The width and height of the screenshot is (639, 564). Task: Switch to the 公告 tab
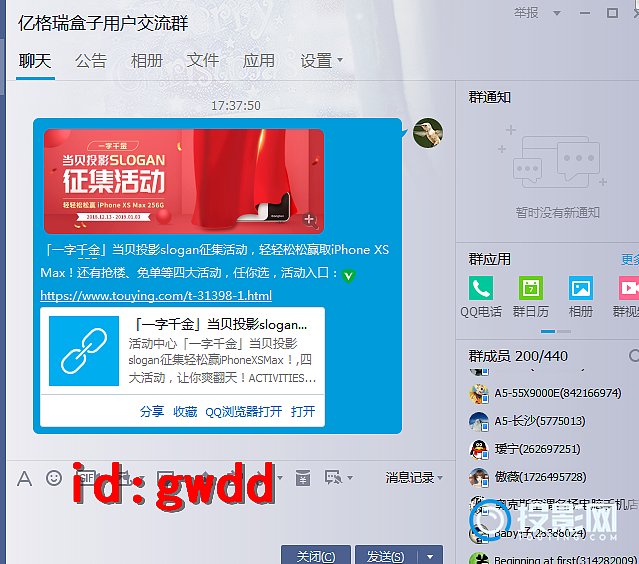tap(91, 61)
